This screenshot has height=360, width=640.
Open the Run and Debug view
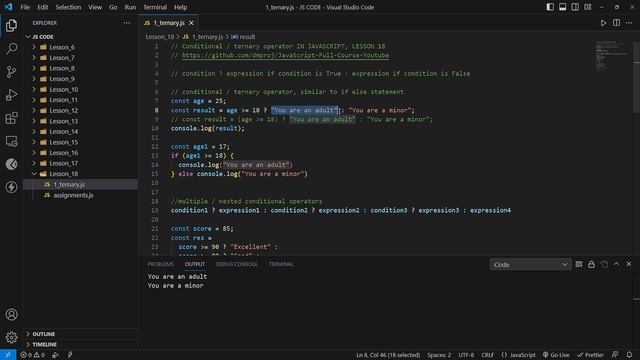(x=11, y=95)
